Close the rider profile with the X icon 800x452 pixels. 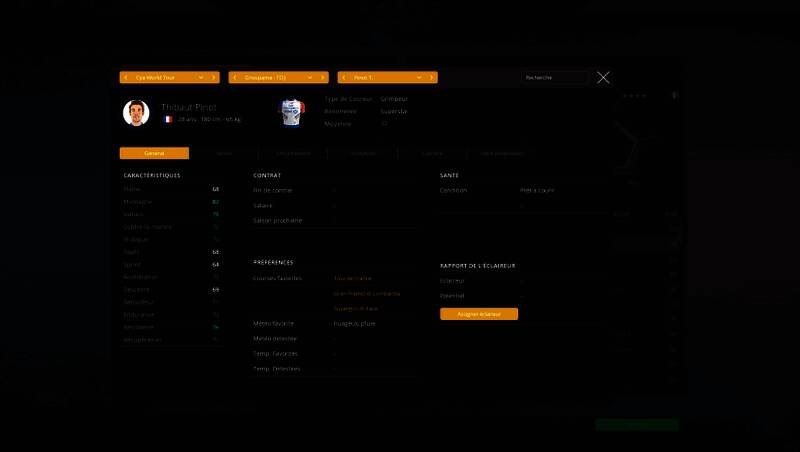click(603, 77)
